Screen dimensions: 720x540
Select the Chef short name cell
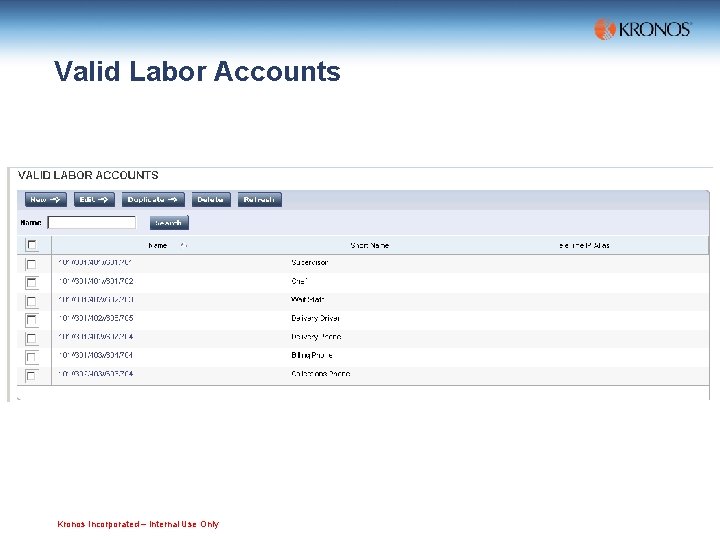pyautogui.click(x=299, y=281)
